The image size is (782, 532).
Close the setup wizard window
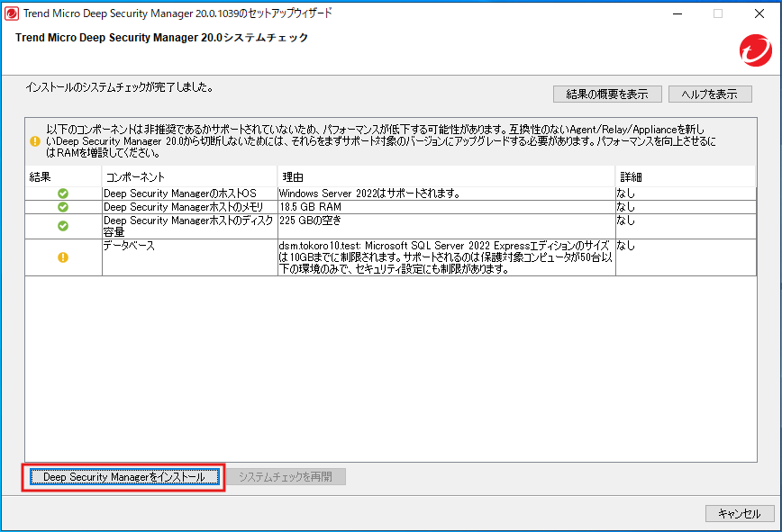coord(759,14)
